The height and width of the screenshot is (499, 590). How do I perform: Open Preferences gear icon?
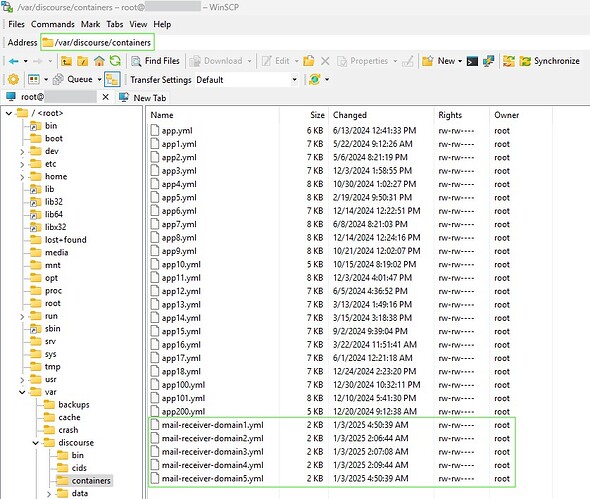(13, 79)
